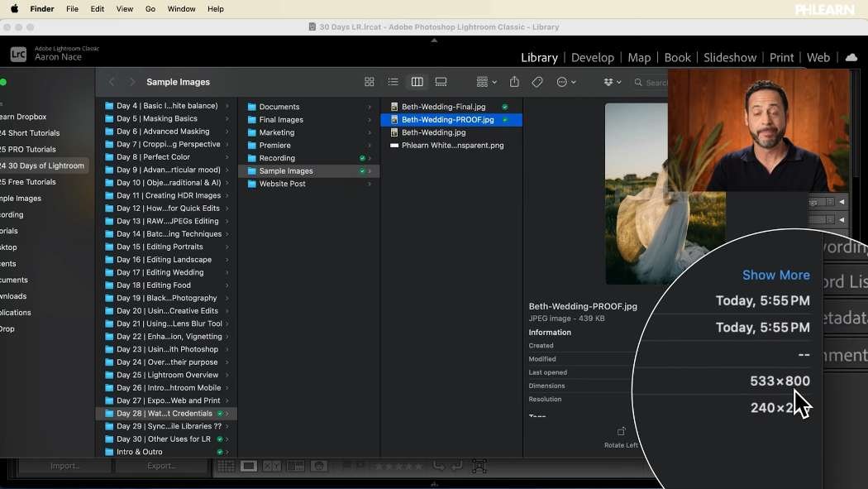This screenshot has width=868, height=489.
Task: Switch to the Web module
Action: [x=818, y=58]
